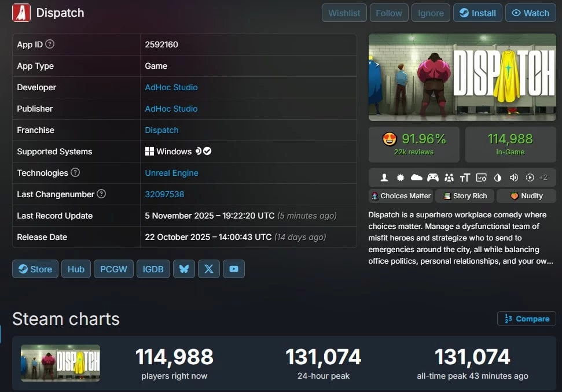Image resolution: width=562 pixels, height=392 pixels.
Task: Click the adjustable text size icon
Action: click(465, 177)
